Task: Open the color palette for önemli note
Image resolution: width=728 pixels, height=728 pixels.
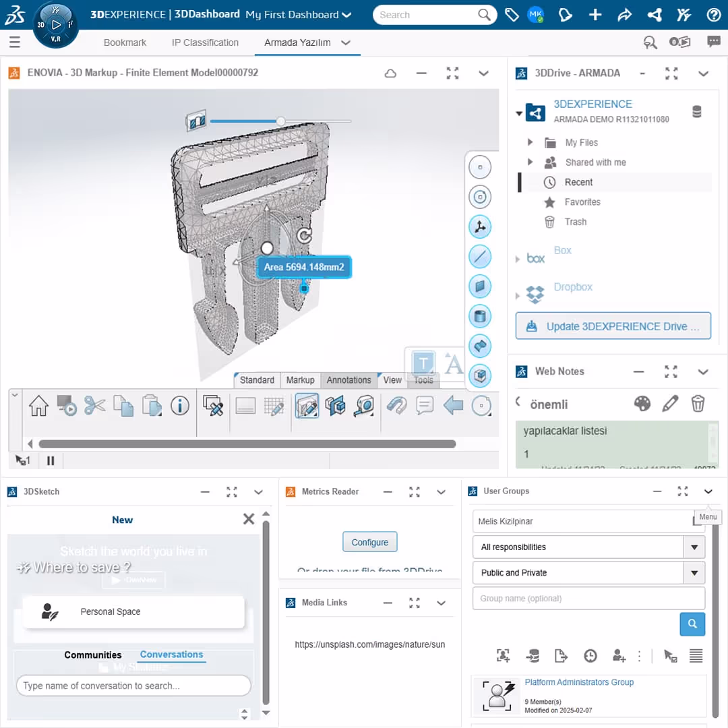Action: coord(642,404)
